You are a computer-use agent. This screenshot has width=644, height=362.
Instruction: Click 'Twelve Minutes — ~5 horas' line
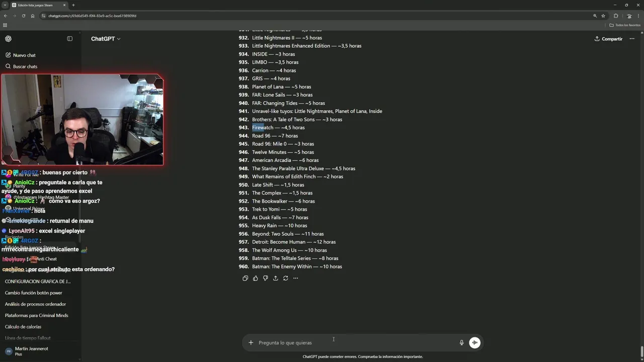pyautogui.click(x=283, y=152)
